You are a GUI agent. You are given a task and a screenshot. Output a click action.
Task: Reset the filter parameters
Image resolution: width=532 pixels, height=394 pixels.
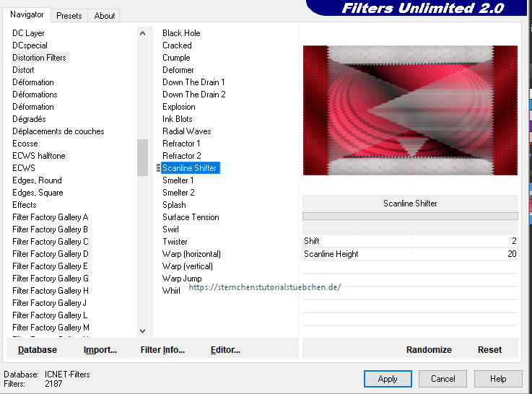(x=489, y=350)
